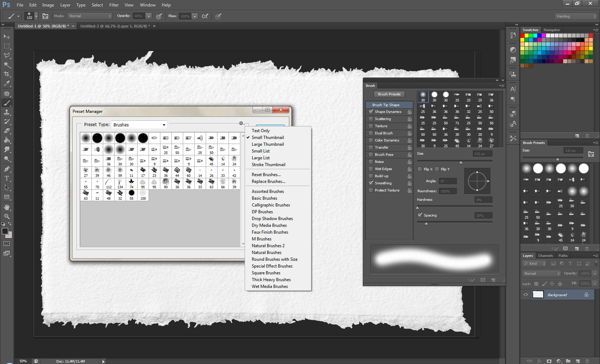
Task: Enable the Flip X checkbox
Action: (x=420, y=169)
